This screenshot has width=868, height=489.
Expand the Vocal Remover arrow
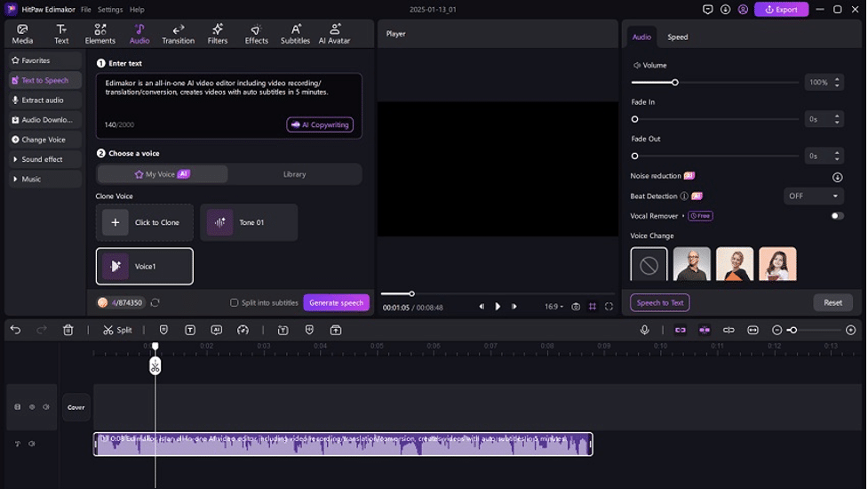click(683, 216)
